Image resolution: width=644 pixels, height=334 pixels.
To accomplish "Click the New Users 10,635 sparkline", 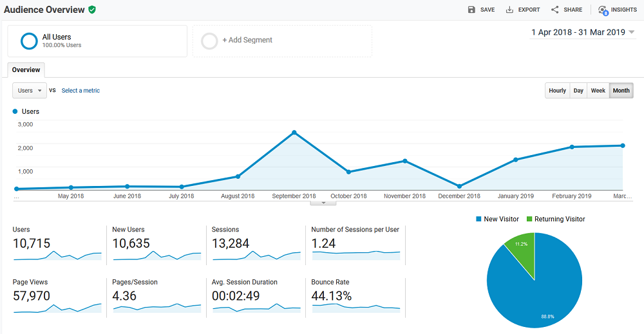I will click(x=157, y=255).
